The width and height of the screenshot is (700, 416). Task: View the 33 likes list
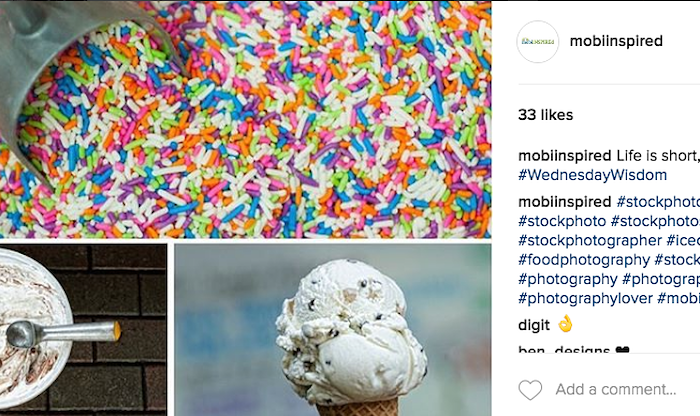(x=546, y=115)
